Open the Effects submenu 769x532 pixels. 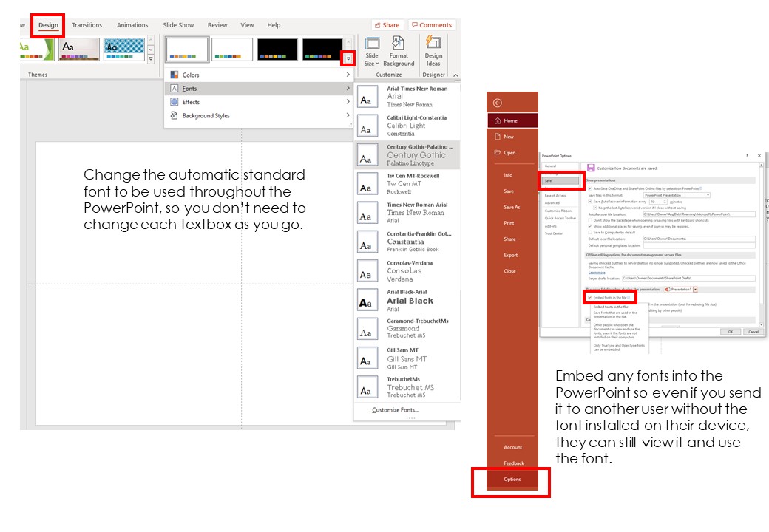259,102
